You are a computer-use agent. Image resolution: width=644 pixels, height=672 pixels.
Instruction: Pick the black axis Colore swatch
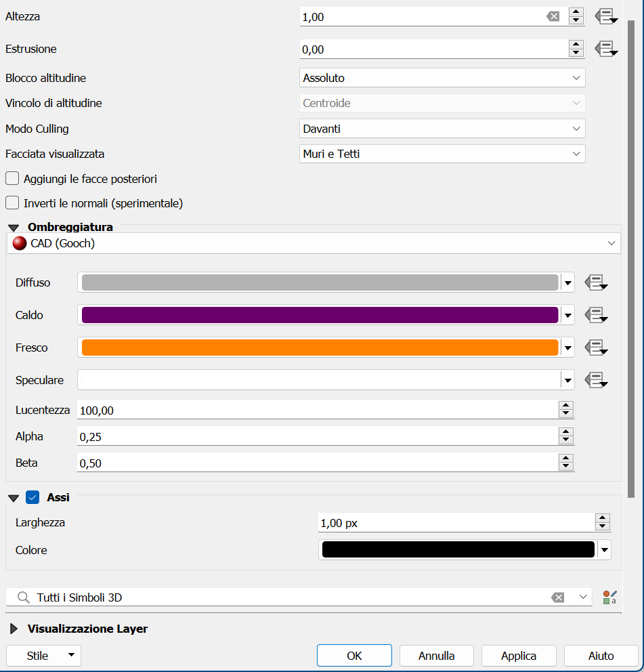click(x=458, y=550)
